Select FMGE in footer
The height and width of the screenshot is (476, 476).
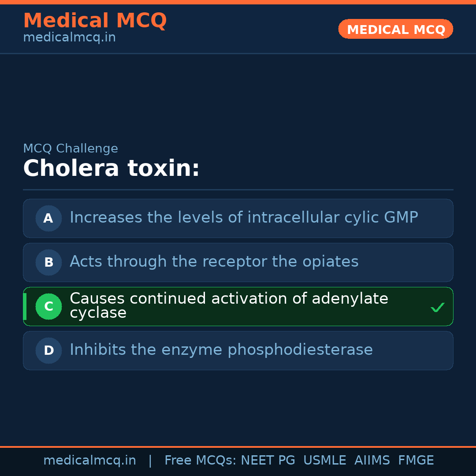pos(416,461)
